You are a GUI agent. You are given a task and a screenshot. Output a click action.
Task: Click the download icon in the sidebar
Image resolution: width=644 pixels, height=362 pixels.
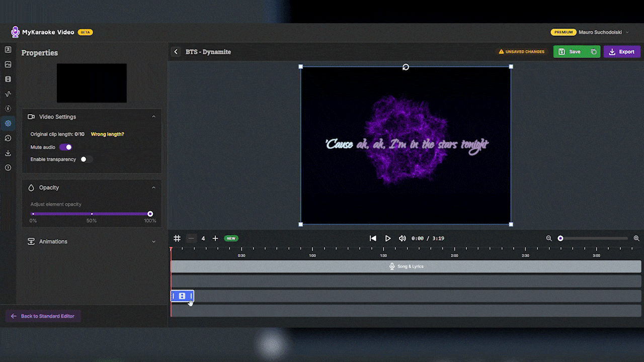tap(8, 153)
